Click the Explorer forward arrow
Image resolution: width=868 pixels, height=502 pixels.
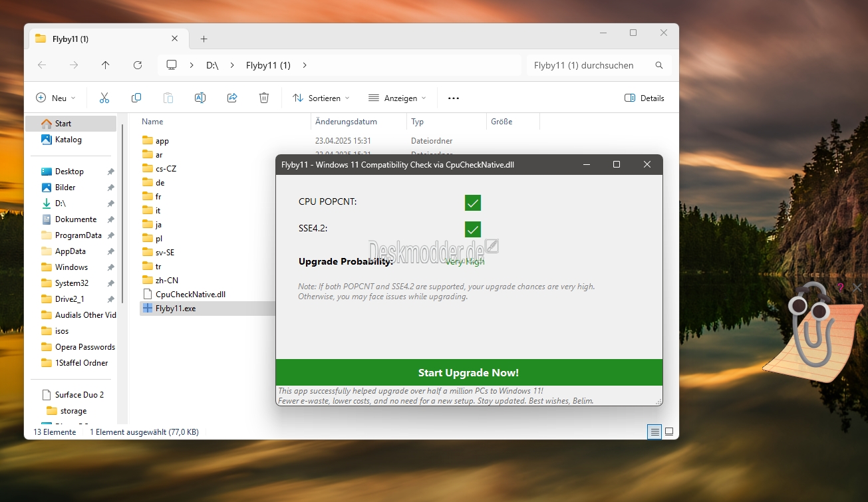click(x=74, y=65)
